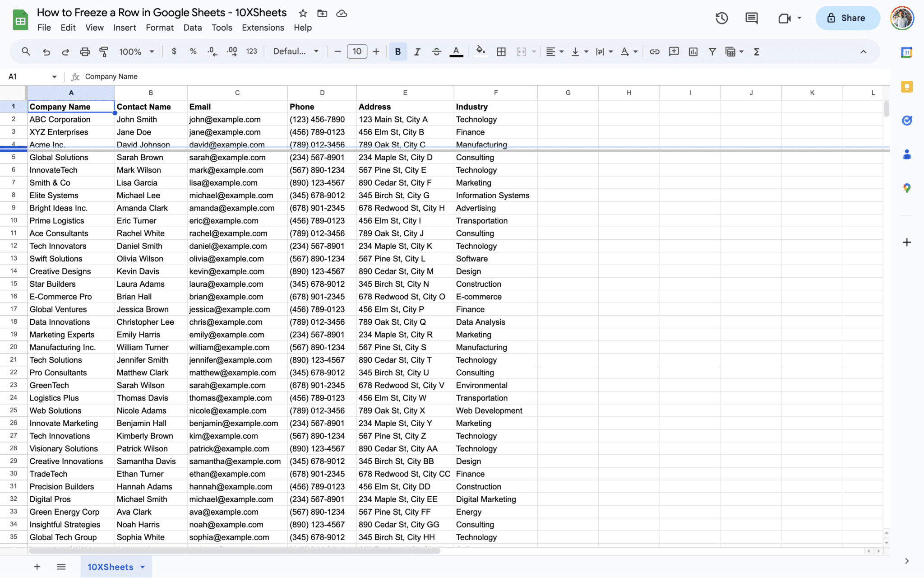
Task: Open the 10XSheets tab options arrow
Action: pyautogui.click(x=143, y=567)
